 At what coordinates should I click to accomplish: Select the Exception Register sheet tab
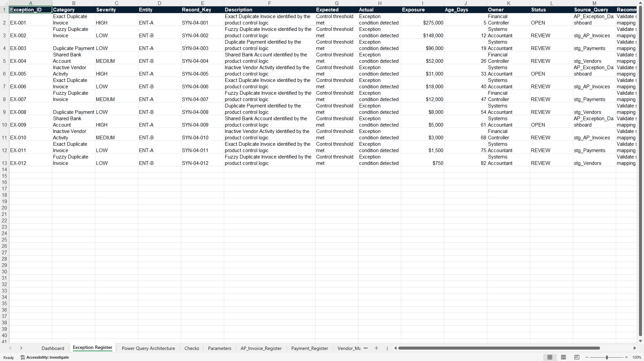93,348
